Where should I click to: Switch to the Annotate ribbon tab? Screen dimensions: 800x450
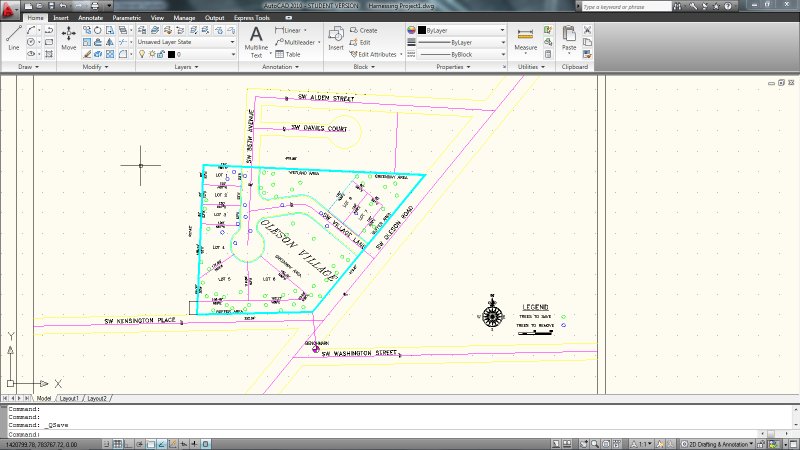tap(91, 18)
